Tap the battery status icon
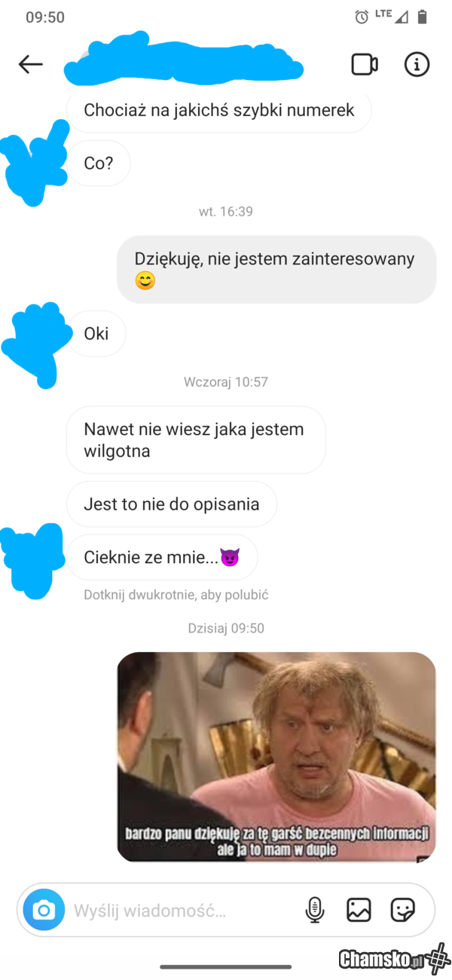 422,17
